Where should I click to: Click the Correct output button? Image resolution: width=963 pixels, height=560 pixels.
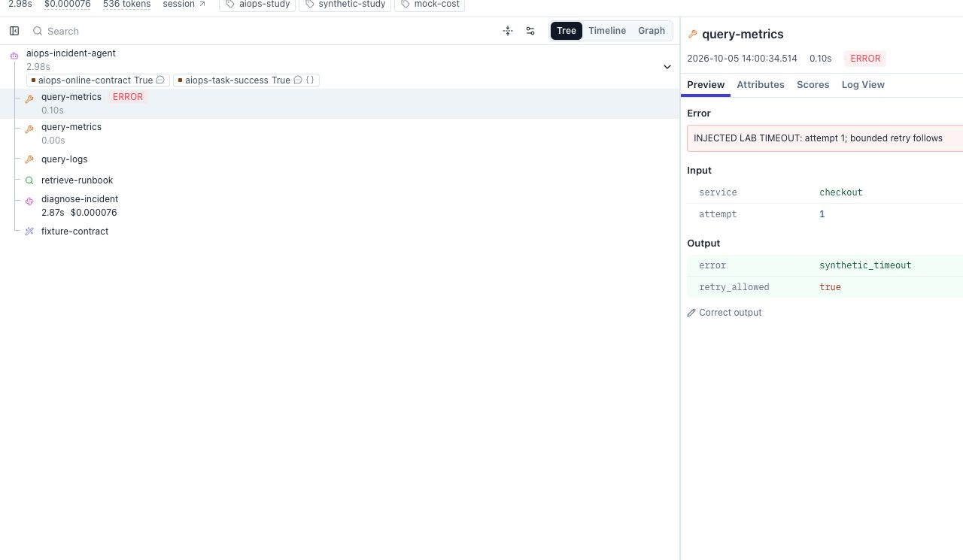(x=725, y=313)
